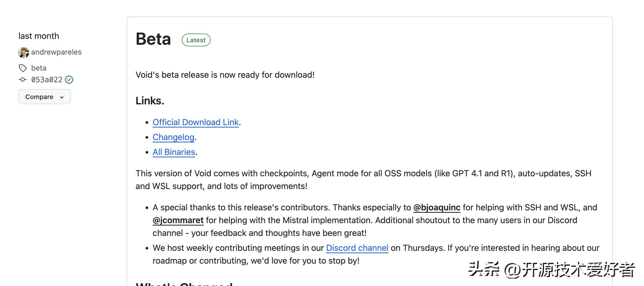This screenshot has width=644, height=286.
Task: Click the commit icon beside 053a022
Action: pyautogui.click(x=23, y=80)
